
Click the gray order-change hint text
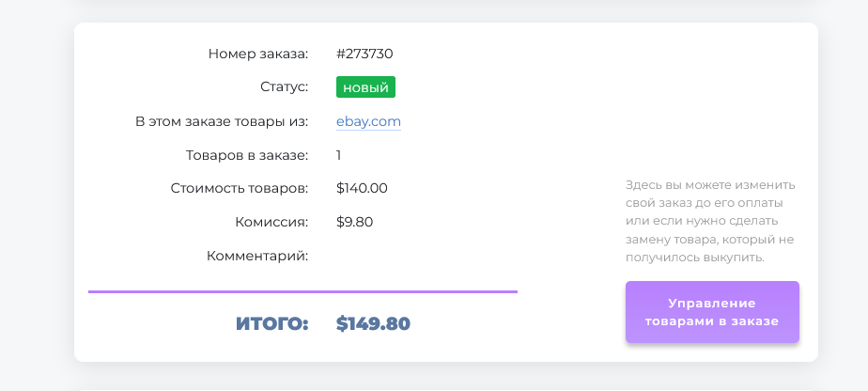tap(710, 220)
